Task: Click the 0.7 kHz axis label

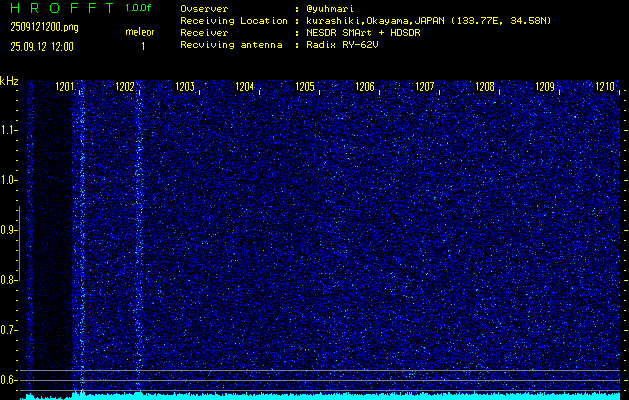Action: point(8,330)
